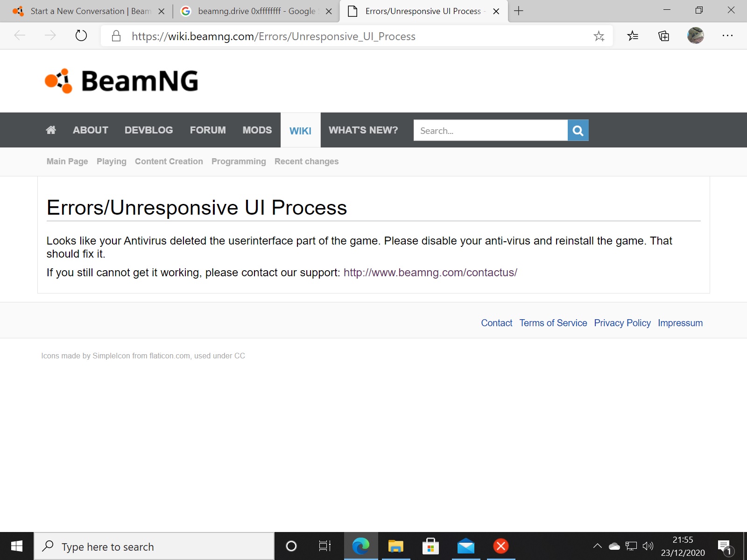View Recent changes link

[x=307, y=161]
